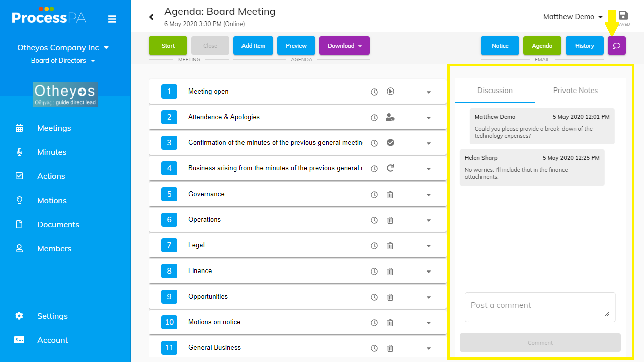
Task: Click the attendance person icon on item 2
Action: pyautogui.click(x=390, y=117)
